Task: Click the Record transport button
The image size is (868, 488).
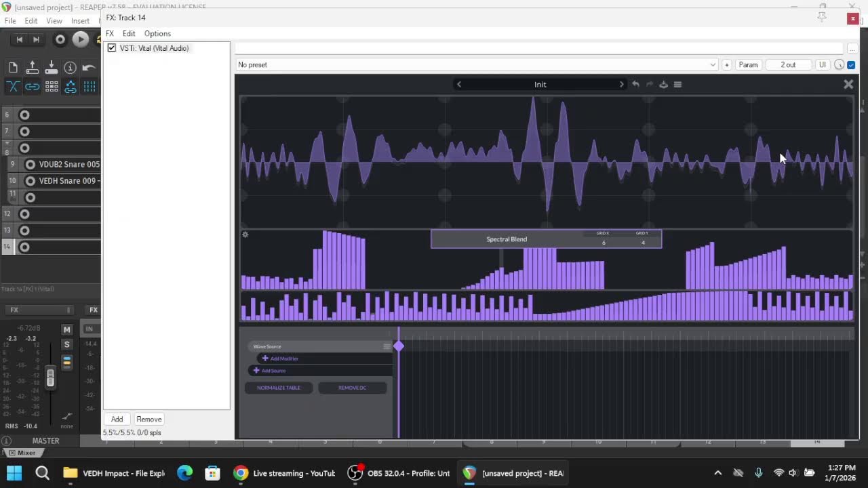Action: coord(60,39)
